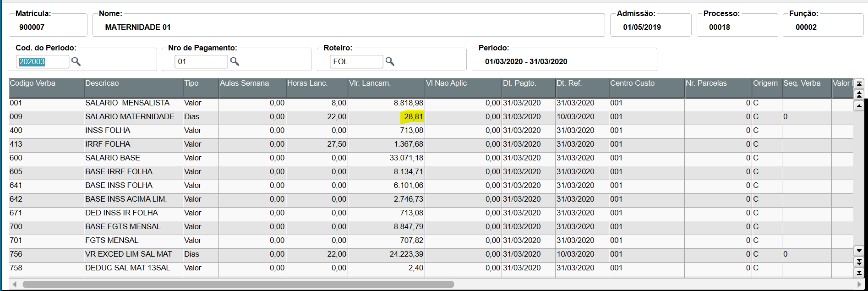
Task: Move up one row in the grid
Action: point(859,106)
